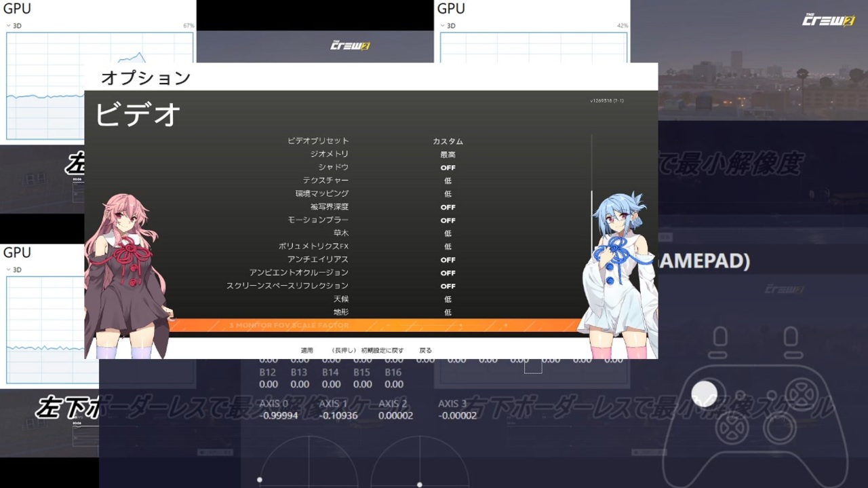The image size is (868, 488).
Task: Change the ビデオプリセット value カスタム
Action: (448, 141)
